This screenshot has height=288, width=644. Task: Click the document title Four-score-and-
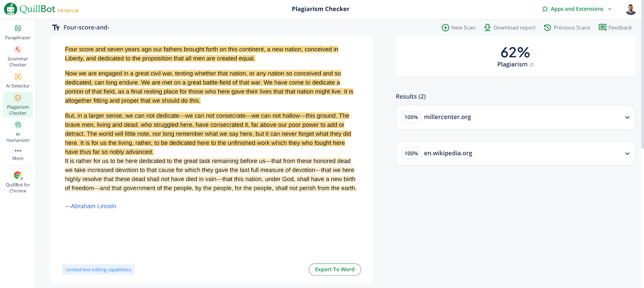pos(86,28)
